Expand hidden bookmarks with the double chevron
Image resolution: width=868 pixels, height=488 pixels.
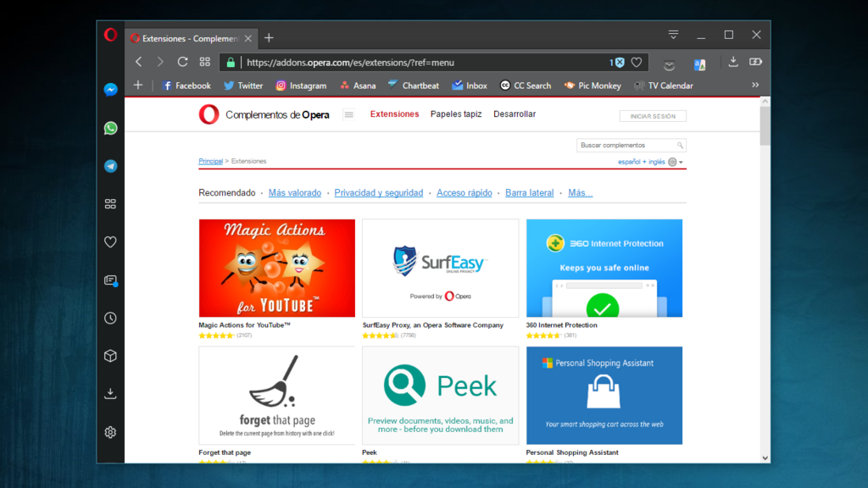click(755, 85)
